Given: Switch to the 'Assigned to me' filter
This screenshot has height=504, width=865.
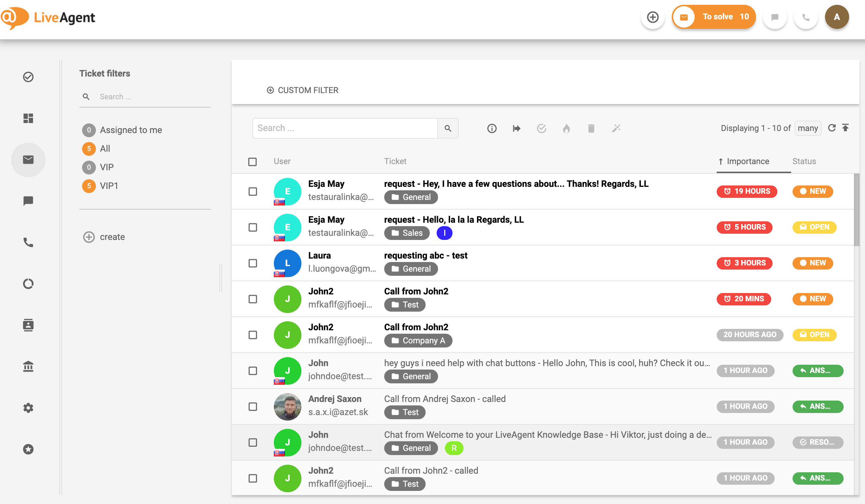Looking at the screenshot, I should pyautogui.click(x=131, y=130).
